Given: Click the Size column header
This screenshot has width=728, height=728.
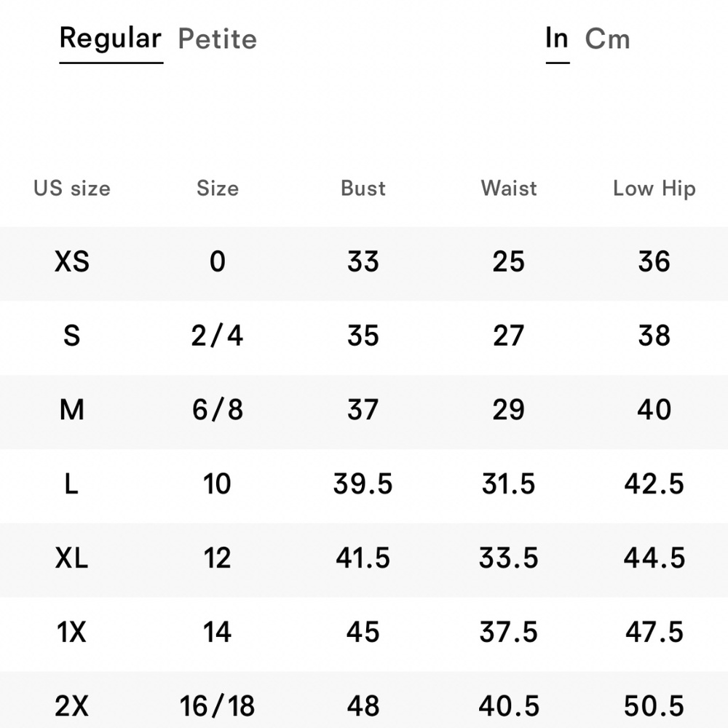Looking at the screenshot, I should click(217, 189).
